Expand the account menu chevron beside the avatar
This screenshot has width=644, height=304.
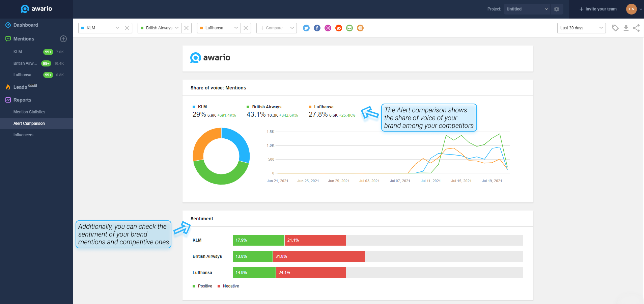[x=641, y=9]
